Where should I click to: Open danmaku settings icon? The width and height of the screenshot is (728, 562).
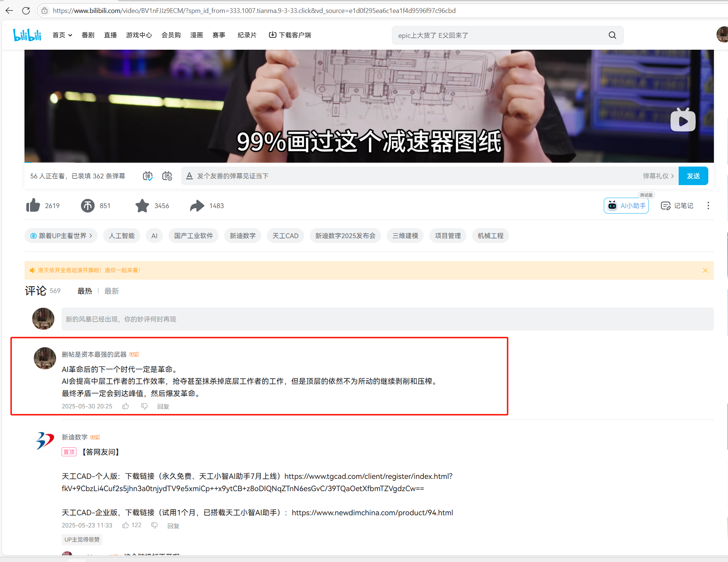click(167, 176)
